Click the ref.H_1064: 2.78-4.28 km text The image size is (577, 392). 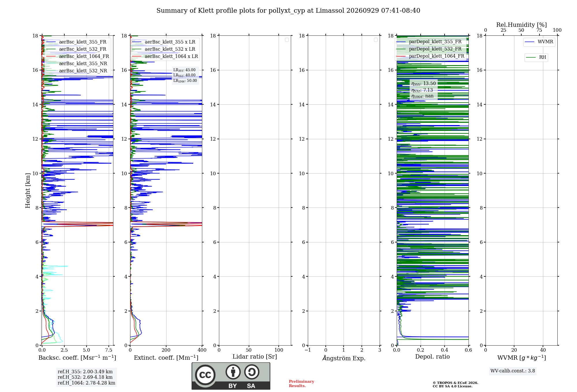click(x=87, y=383)
